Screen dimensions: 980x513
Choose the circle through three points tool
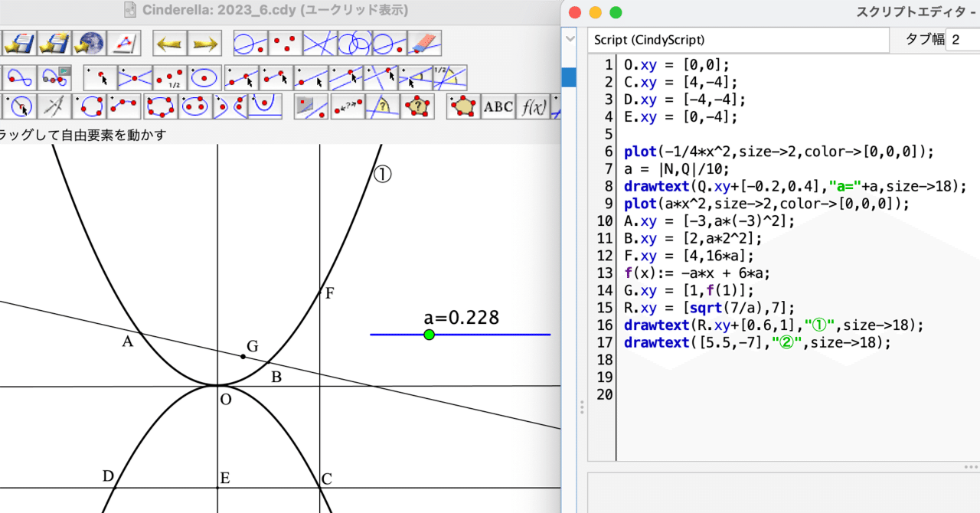(x=90, y=106)
